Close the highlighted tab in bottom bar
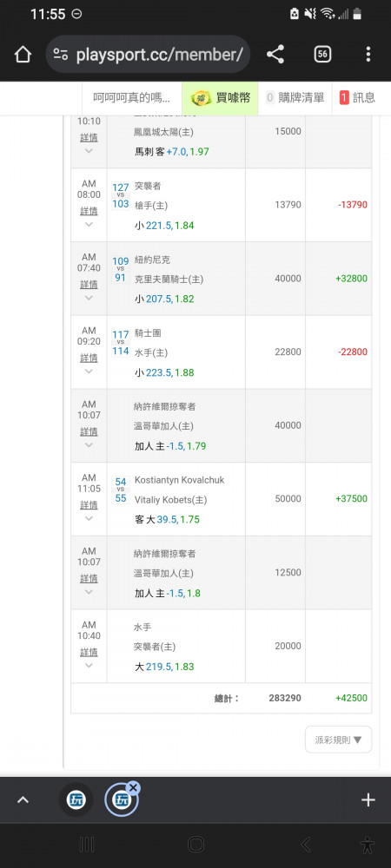Image resolution: width=391 pixels, height=868 pixels. tap(134, 788)
